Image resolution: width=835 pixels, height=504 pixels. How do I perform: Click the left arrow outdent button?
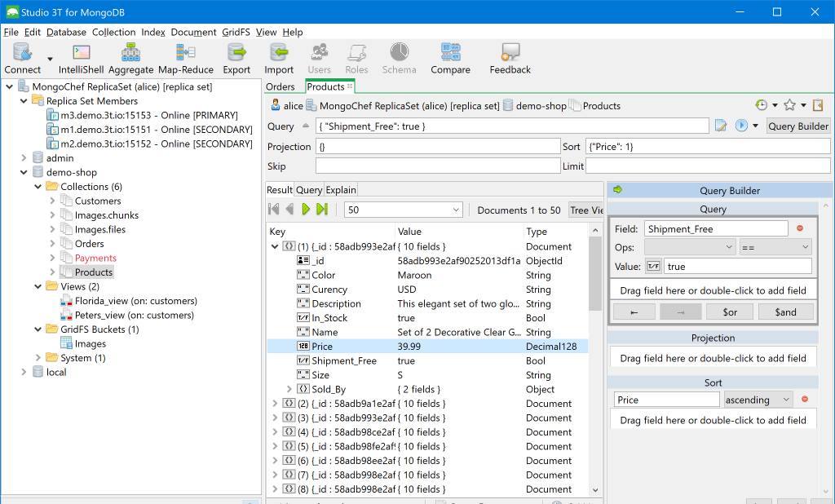point(634,312)
